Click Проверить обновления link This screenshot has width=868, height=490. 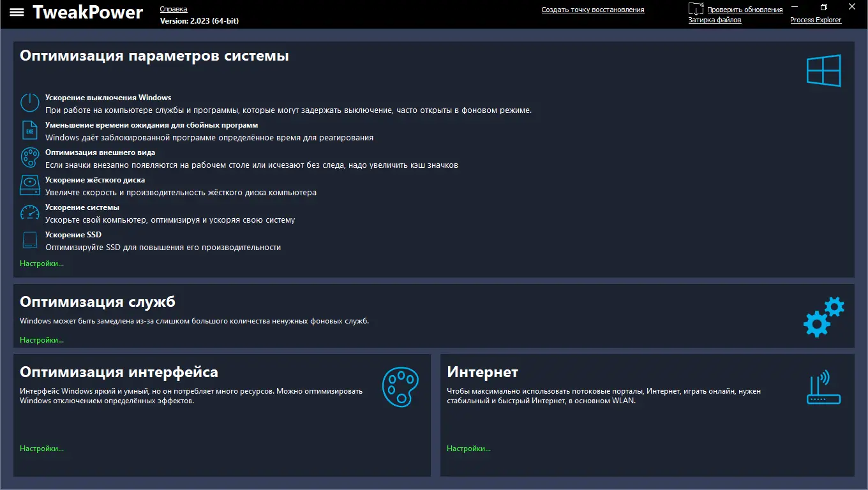(745, 10)
